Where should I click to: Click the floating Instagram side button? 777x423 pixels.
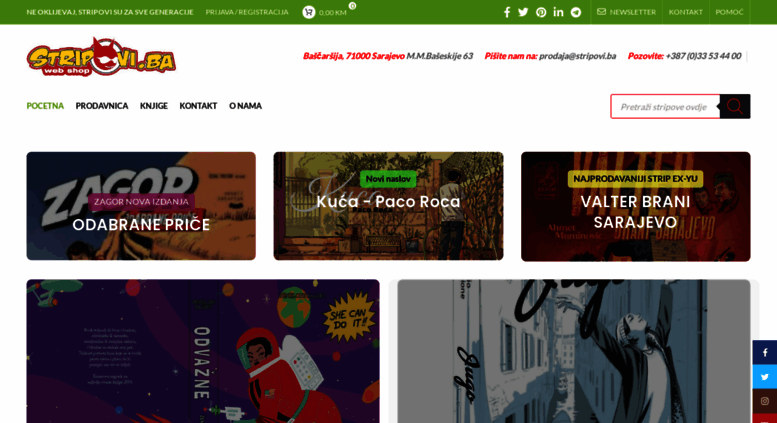(x=765, y=401)
